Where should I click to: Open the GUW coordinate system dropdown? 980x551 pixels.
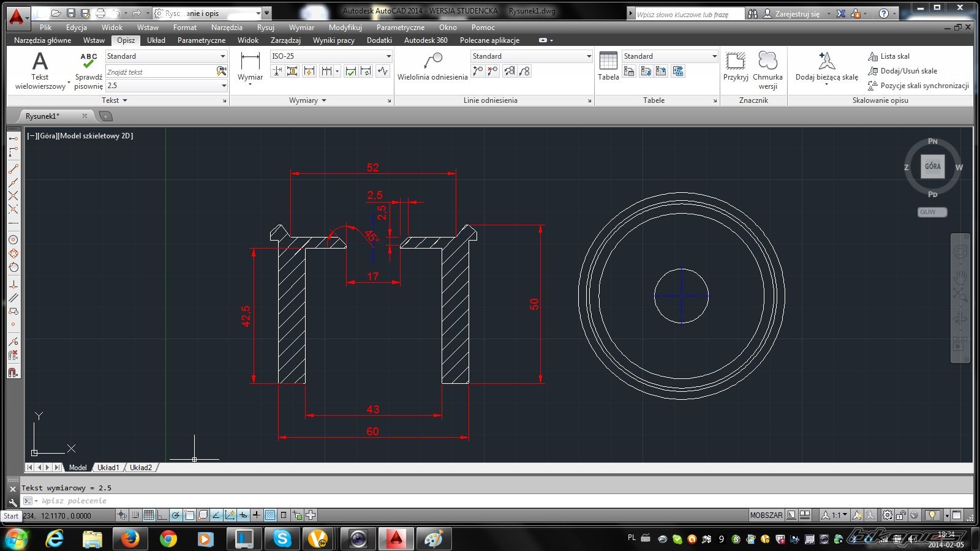(x=932, y=212)
